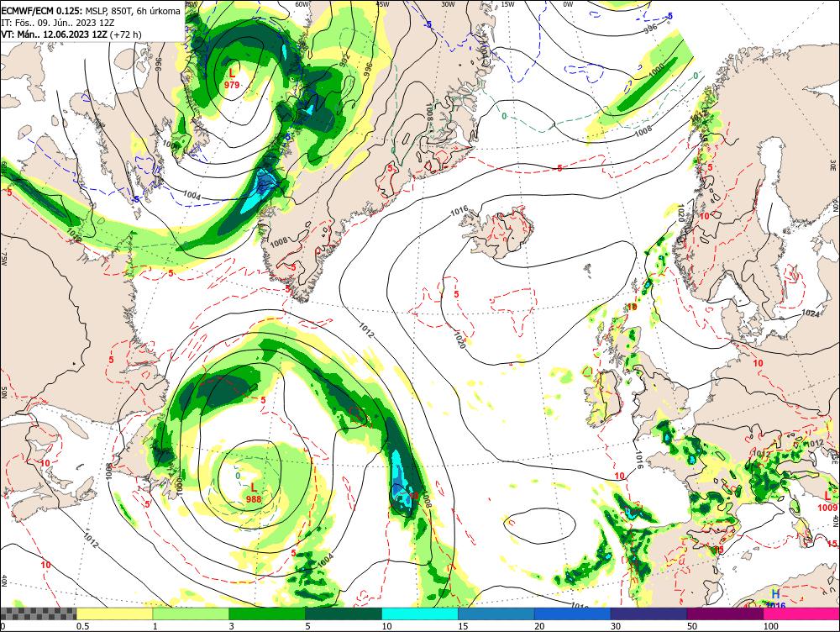Pick the cyan 10–15 mm legend swatch
The width and height of the screenshot is (840, 632).
pos(420,614)
